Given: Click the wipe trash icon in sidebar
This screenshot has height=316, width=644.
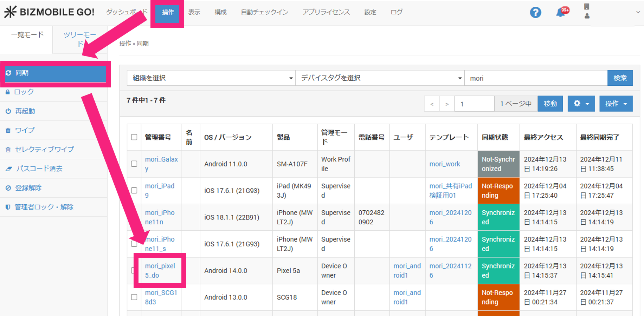Looking at the screenshot, I should point(8,131).
